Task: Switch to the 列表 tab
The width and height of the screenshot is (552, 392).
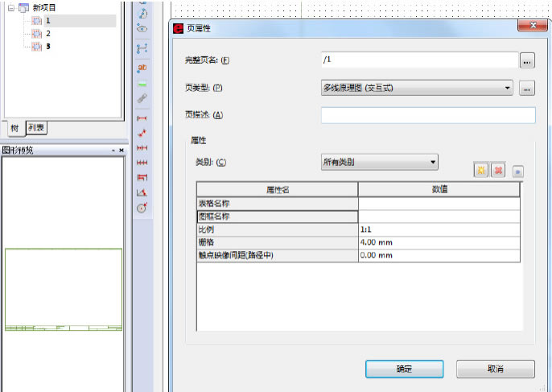Action: (x=36, y=127)
